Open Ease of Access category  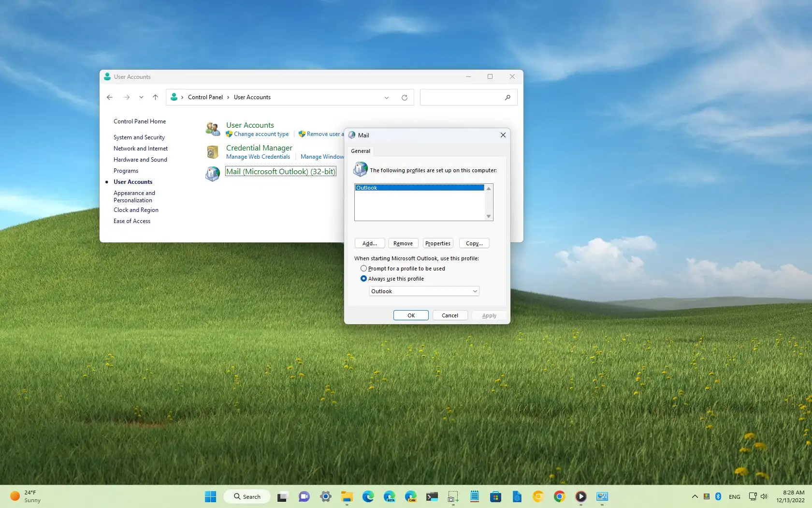point(132,221)
